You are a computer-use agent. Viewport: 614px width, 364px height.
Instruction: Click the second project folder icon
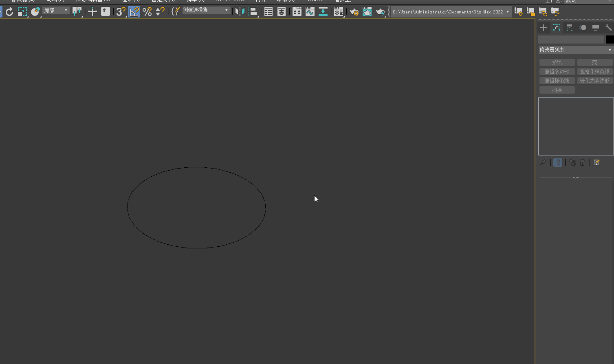pos(530,12)
